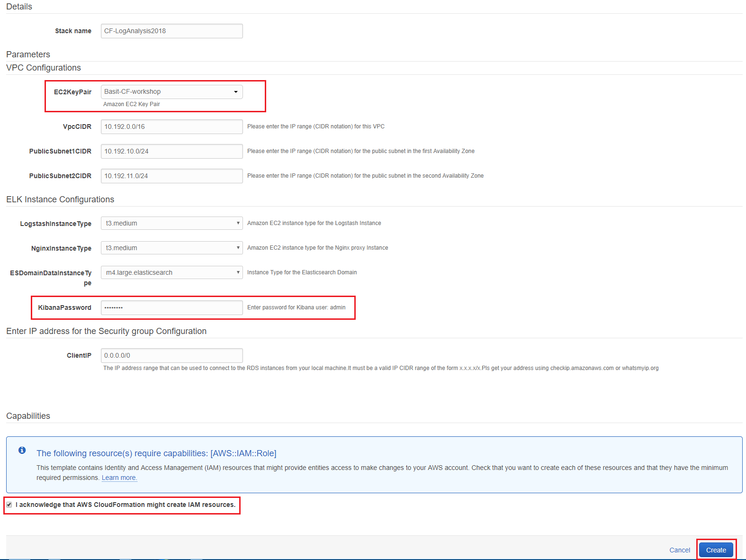Click the Create button
The height and width of the screenshot is (560, 746).
point(716,550)
